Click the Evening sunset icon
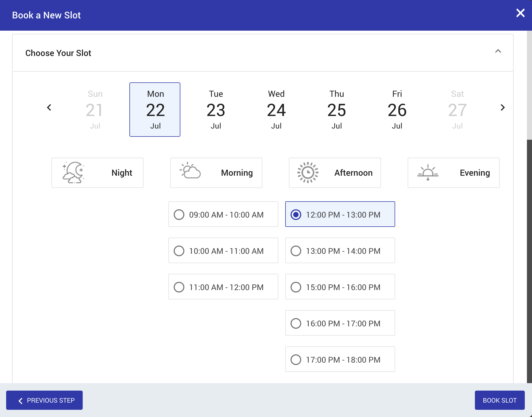 pos(428,173)
